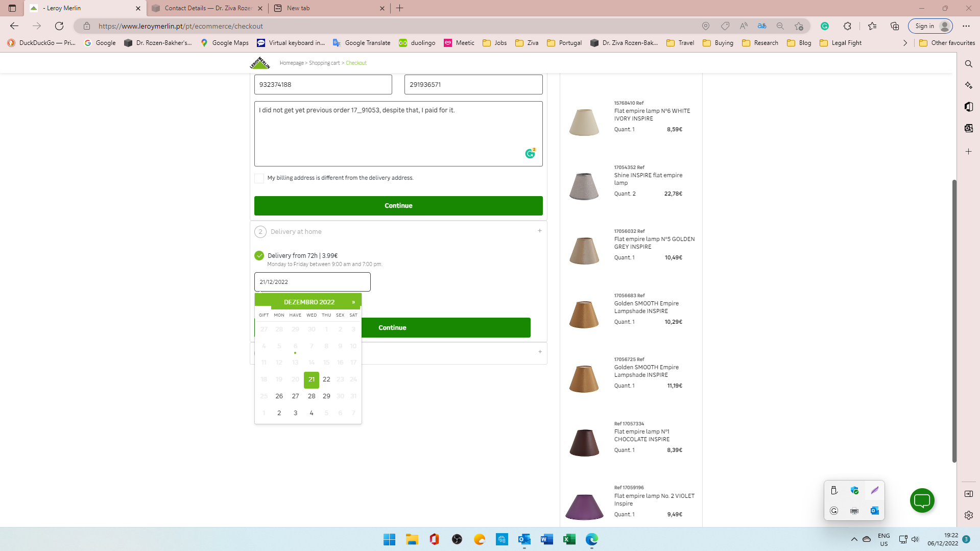
Task: Click Homepage breadcrumb link
Action: tap(292, 63)
